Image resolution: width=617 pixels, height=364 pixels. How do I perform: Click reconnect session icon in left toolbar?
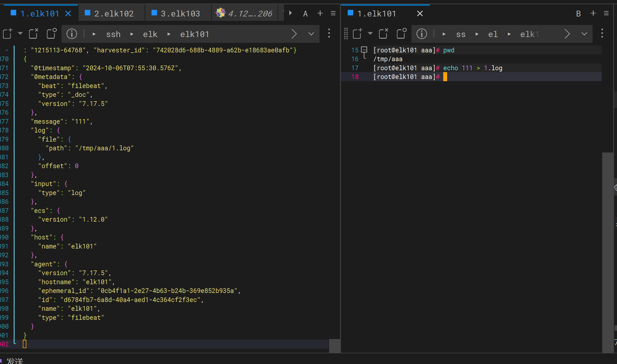coord(52,34)
